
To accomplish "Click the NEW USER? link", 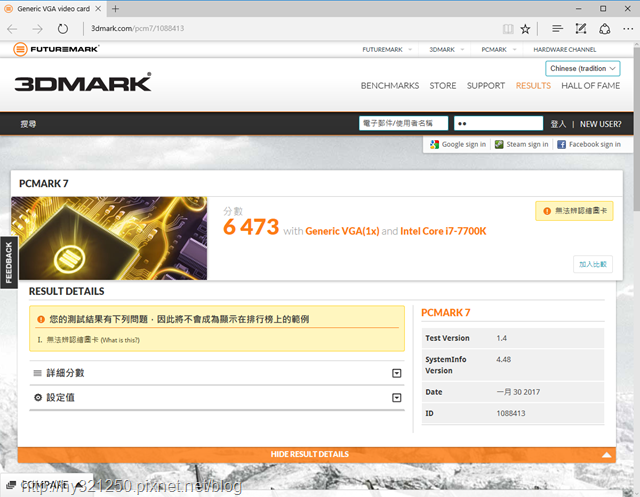I will 600,124.
